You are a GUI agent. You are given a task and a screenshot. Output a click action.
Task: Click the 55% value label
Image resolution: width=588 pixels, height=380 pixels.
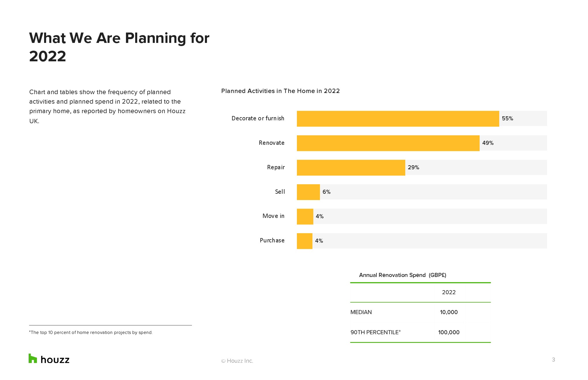point(507,119)
